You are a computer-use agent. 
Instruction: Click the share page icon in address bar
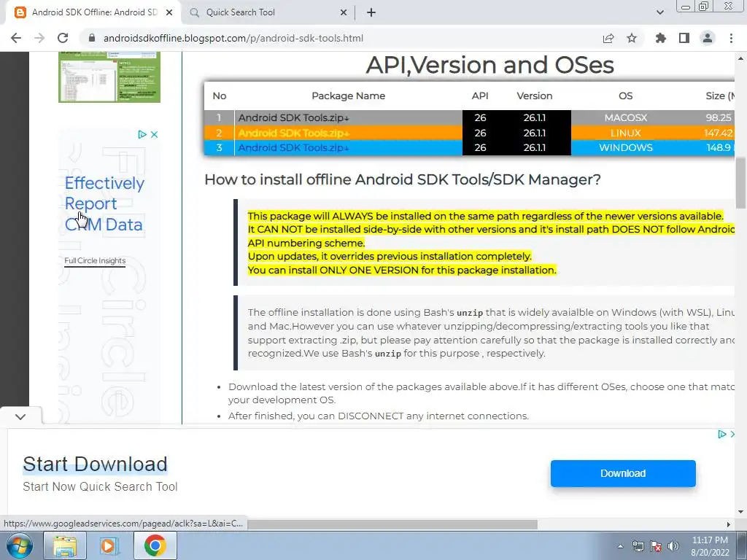[608, 38]
